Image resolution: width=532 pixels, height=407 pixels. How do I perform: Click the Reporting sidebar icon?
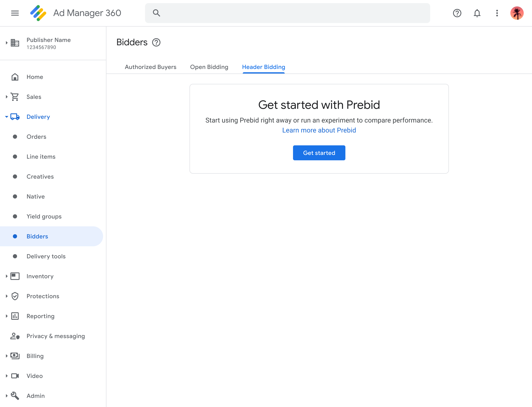15,316
